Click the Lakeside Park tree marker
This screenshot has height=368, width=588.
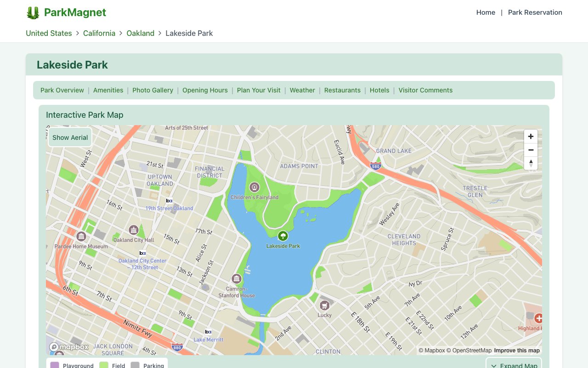point(283,236)
